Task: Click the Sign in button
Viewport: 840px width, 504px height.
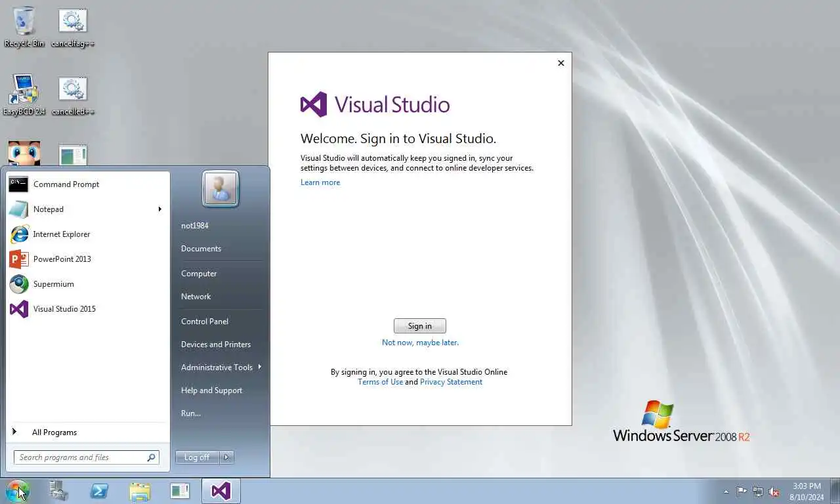Action: (x=420, y=326)
